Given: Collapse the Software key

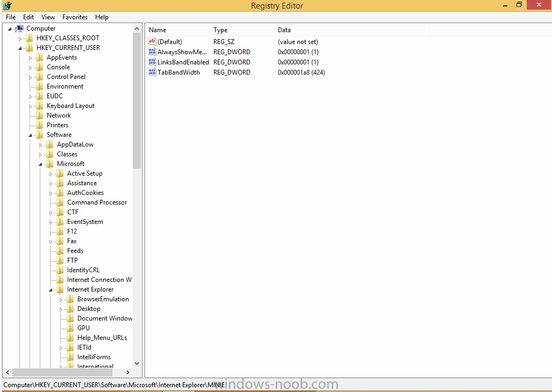Looking at the screenshot, I should point(30,135).
